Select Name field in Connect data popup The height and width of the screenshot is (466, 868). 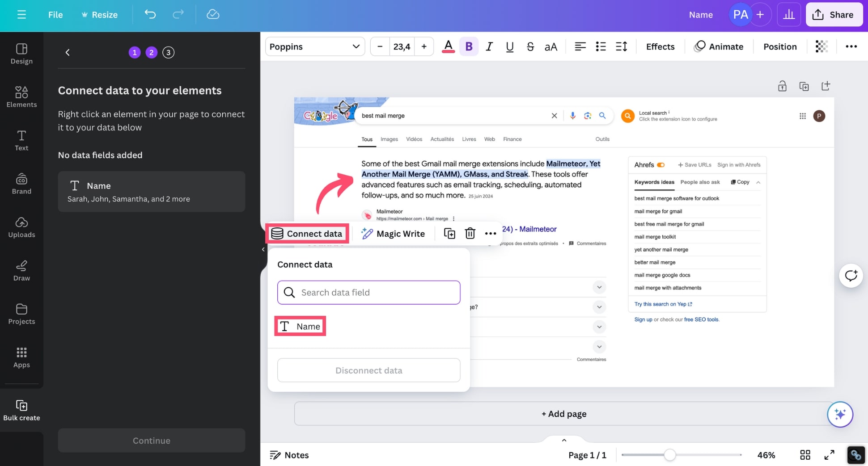(x=300, y=326)
